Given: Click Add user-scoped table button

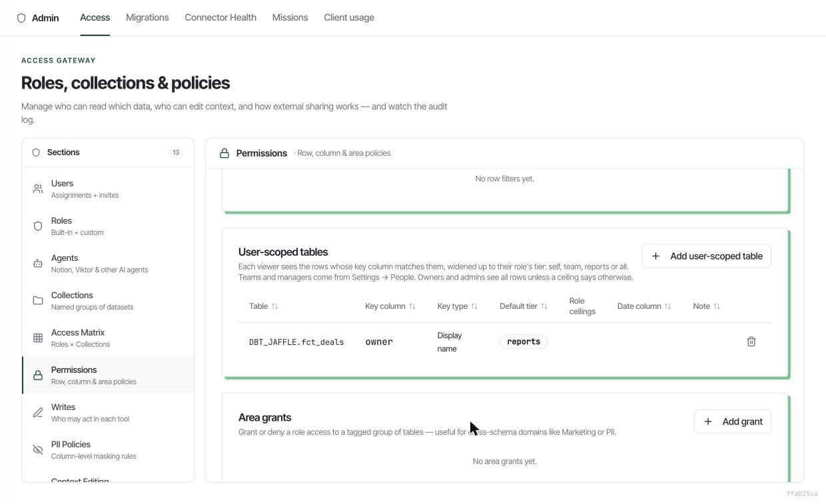Looking at the screenshot, I should click(x=706, y=256).
